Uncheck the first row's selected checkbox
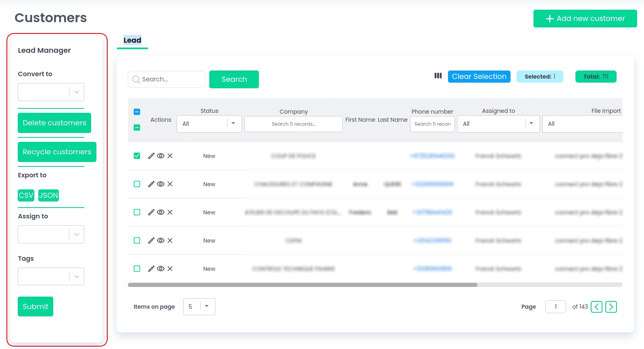The width and height of the screenshot is (644, 349). 137,156
